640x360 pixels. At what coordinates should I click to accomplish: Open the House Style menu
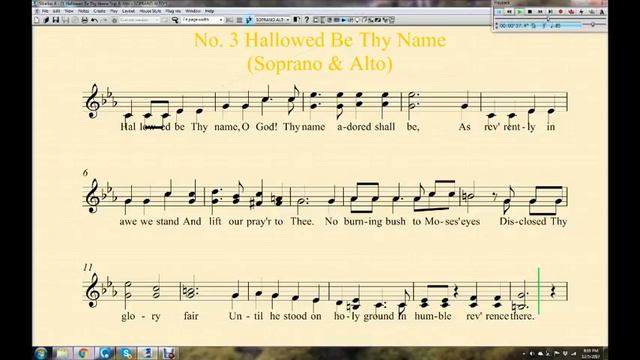(x=150, y=11)
